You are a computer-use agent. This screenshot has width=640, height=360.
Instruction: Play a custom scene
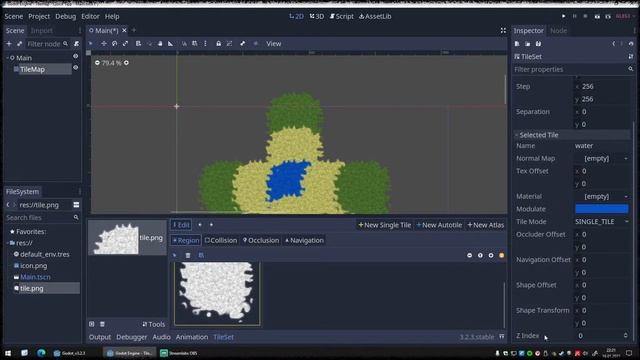(608, 16)
